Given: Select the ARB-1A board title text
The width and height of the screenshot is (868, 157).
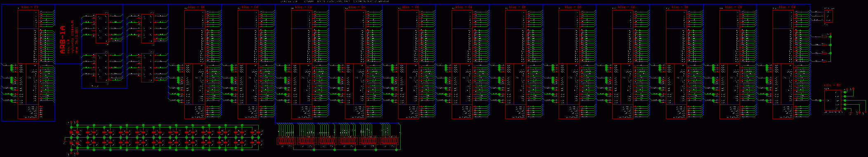Looking at the screenshot, I should [63, 40].
